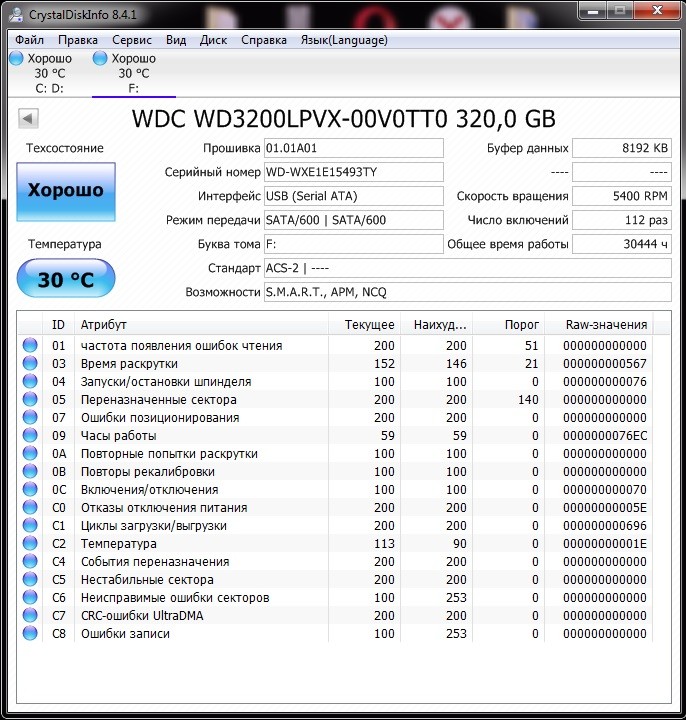686x720 pixels.
Task: Click status orb for Время раскрутки row
Action: point(30,363)
